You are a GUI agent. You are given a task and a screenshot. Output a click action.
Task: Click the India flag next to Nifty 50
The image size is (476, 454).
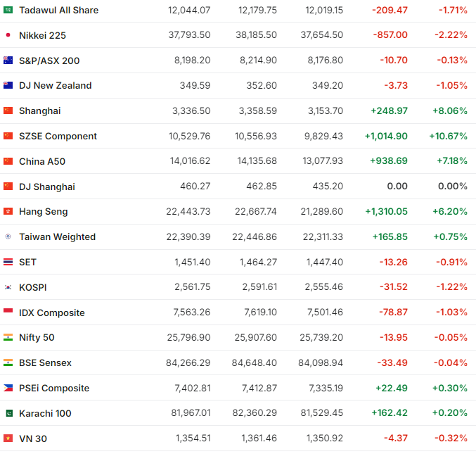point(8,338)
